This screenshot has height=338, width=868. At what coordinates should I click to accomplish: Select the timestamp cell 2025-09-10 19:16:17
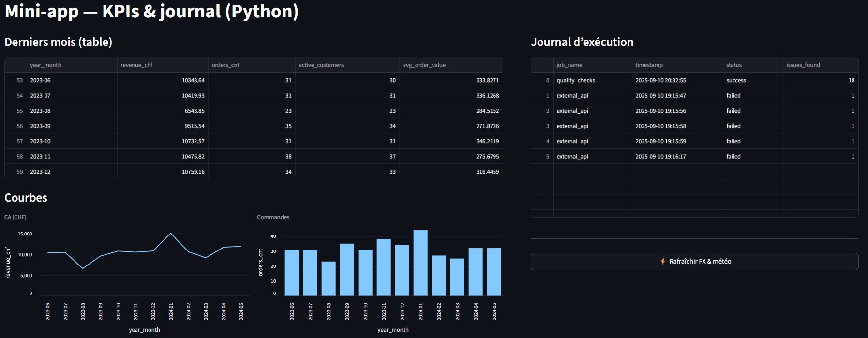tap(660, 157)
